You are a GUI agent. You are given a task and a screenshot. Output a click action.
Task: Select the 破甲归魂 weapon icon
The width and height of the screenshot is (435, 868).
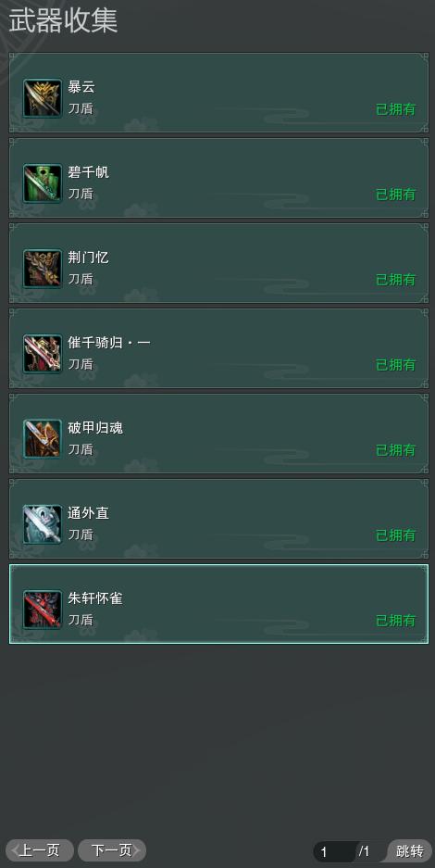pos(43,439)
